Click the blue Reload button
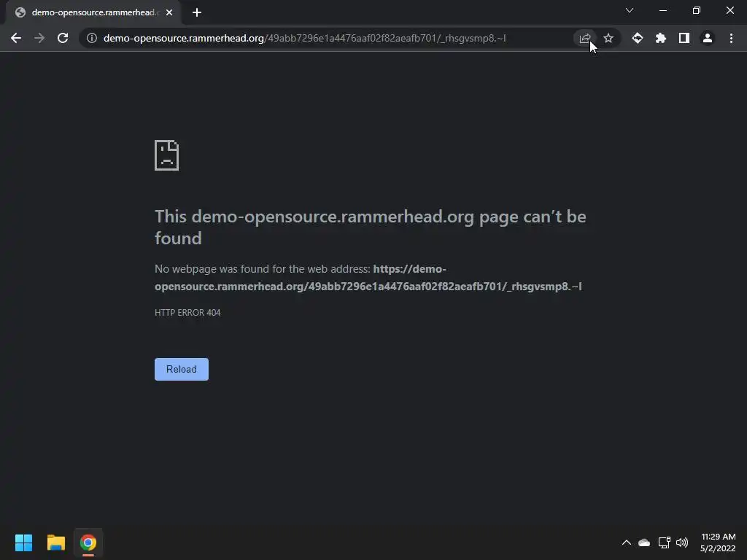The image size is (747, 560). [182, 369]
